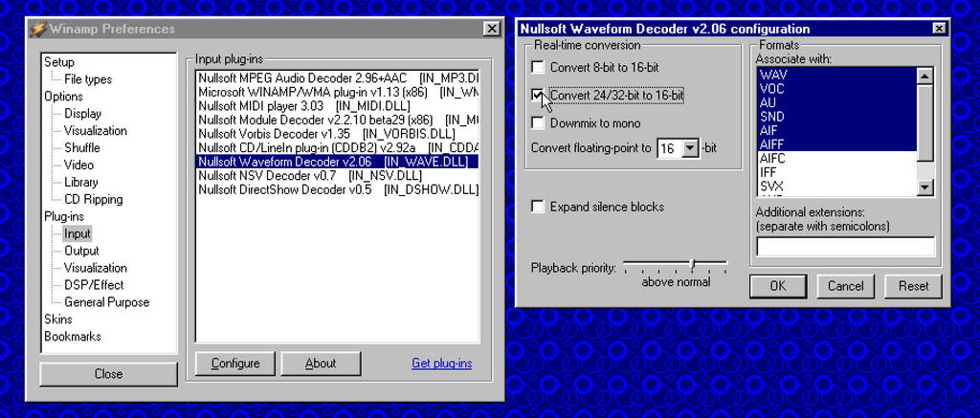
Task: Click the About button
Action: coord(321,363)
